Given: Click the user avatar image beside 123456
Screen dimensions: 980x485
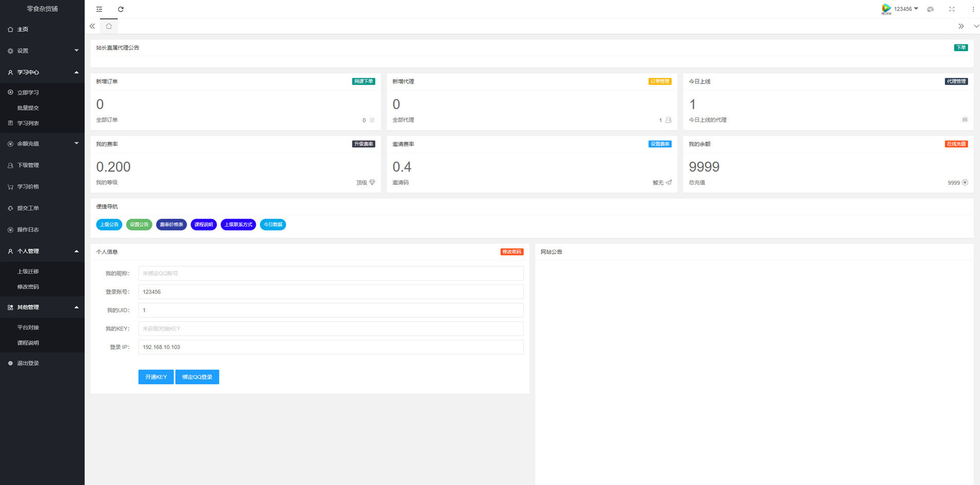Looking at the screenshot, I should tap(886, 9).
